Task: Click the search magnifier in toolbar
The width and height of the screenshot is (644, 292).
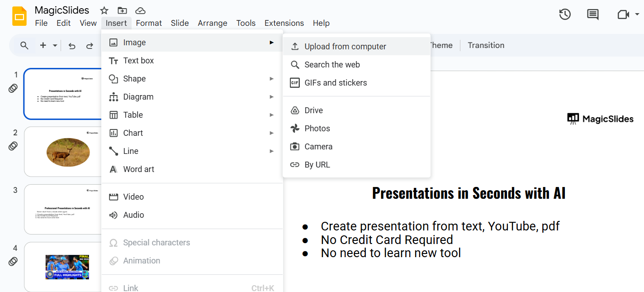Action: [x=24, y=45]
